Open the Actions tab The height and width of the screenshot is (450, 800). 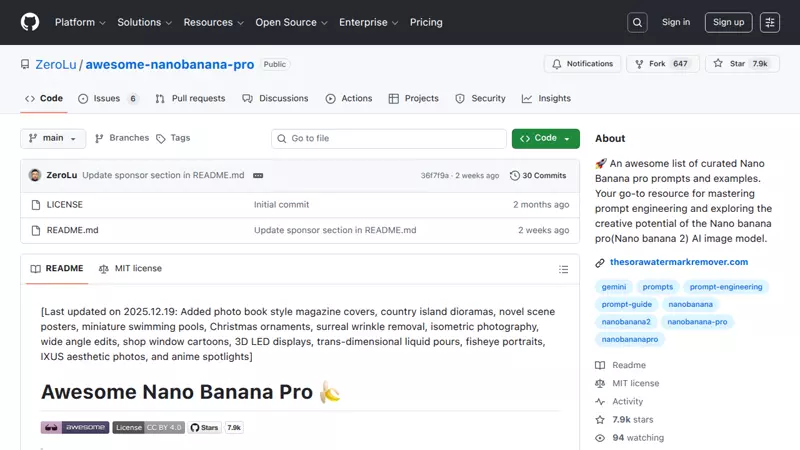pos(349,98)
